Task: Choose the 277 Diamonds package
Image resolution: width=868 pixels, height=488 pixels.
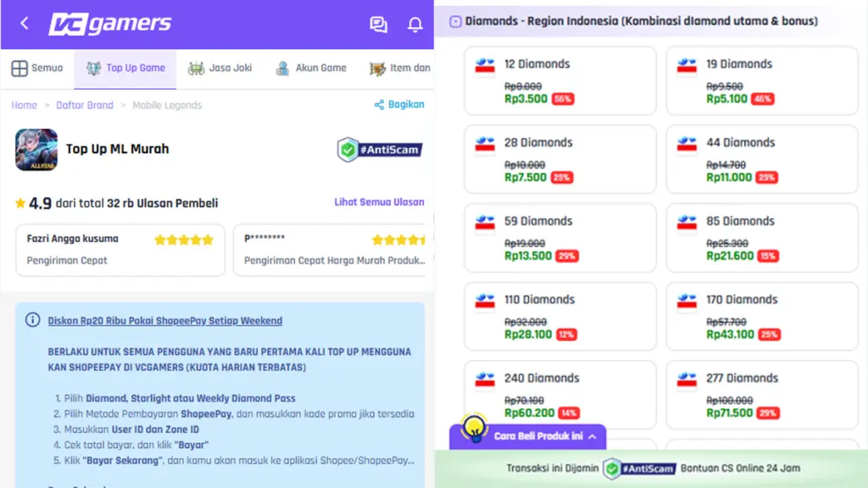Action: pyautogui.click(x=762, y=395)
